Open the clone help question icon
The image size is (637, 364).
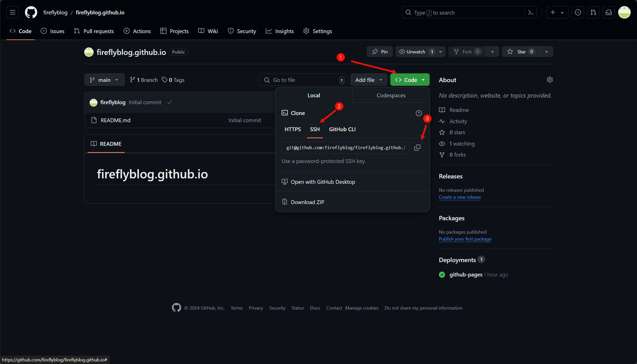click(419, 113)
